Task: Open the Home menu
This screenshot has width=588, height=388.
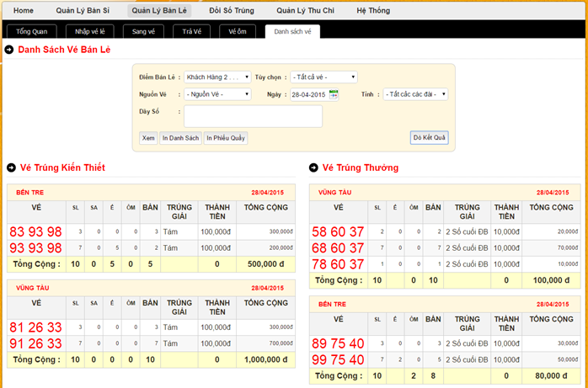Action: click(24, 11)
